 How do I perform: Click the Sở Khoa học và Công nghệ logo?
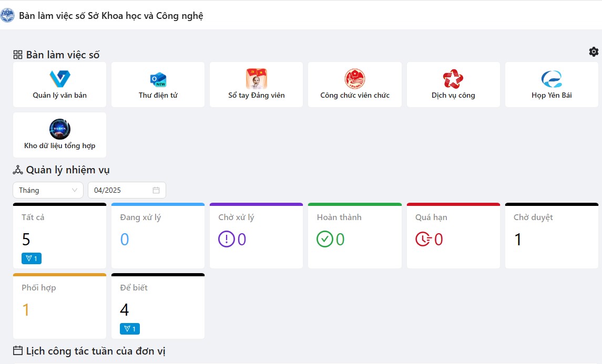point(7,15)
